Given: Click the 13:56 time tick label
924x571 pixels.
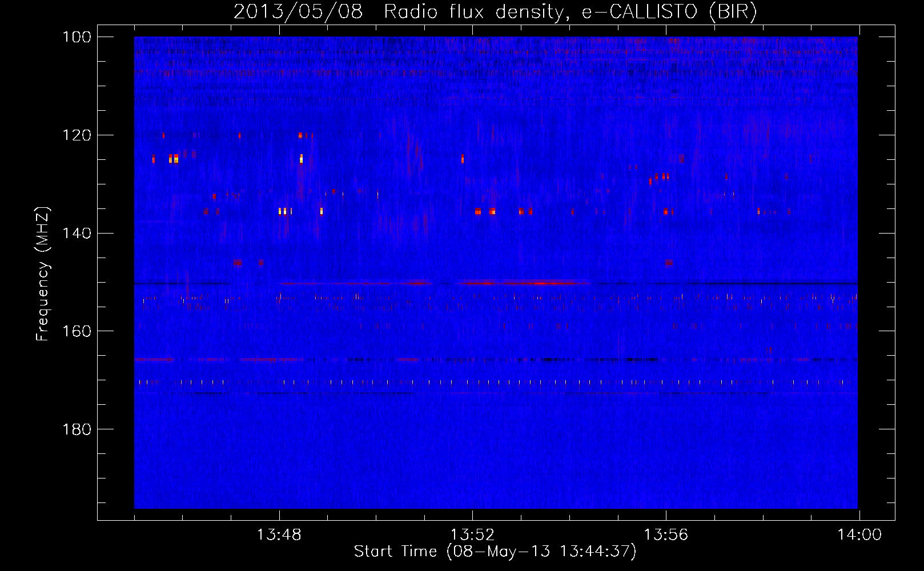Looking at the screenshot, I should (666, 535).
